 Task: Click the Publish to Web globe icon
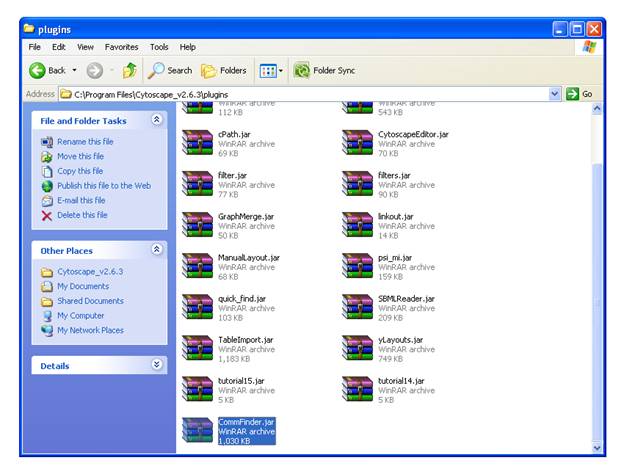coord(47,186)
